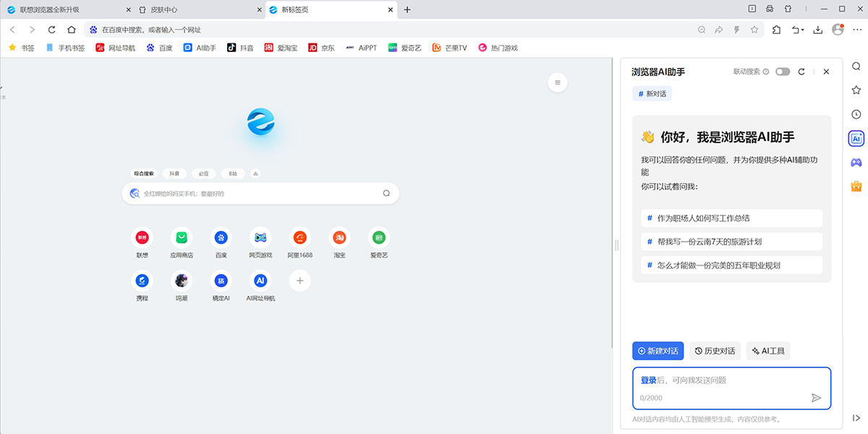This screenshot has width=868, height=434.
Task: Expand the restore closed tabs dropdown arrow
Action: click(801, 30)
